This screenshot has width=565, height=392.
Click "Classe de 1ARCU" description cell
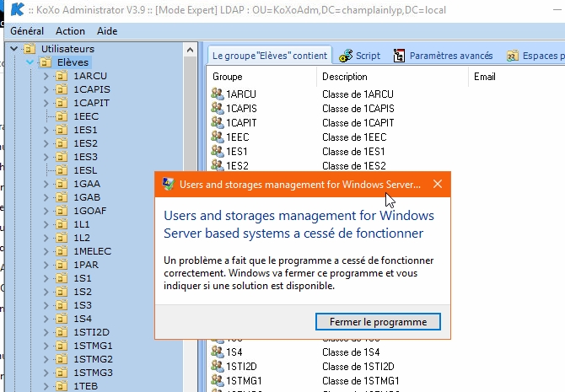coord(358,94)
